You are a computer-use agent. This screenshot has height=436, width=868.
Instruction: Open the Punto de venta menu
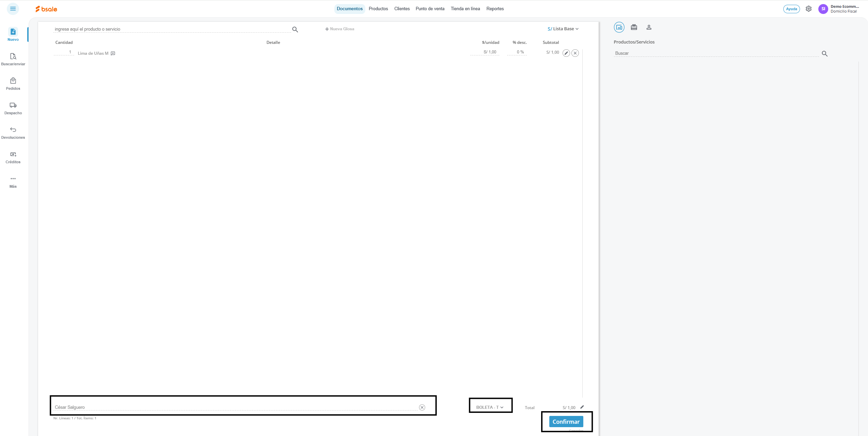coord(430,9)
